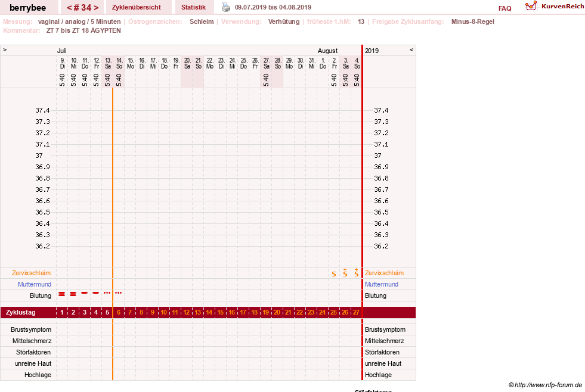Click the left Mittelschmerz row label
This screenshot has height=392, width=585.
32,341
